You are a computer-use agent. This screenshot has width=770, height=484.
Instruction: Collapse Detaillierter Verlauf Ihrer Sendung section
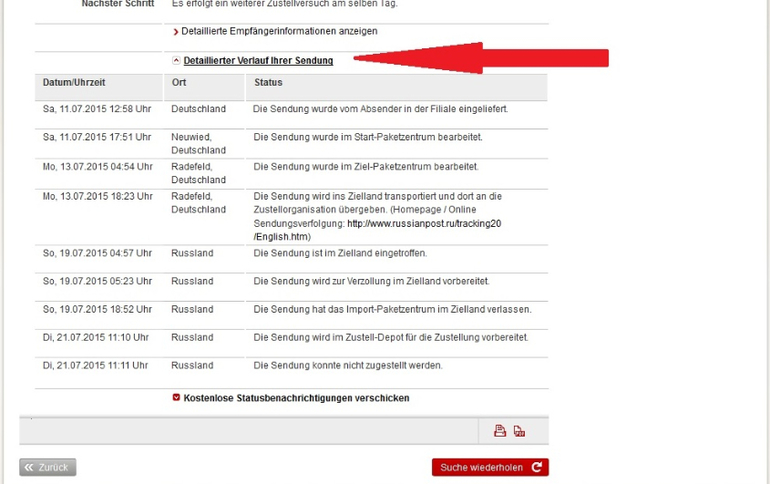click(257, 61)
